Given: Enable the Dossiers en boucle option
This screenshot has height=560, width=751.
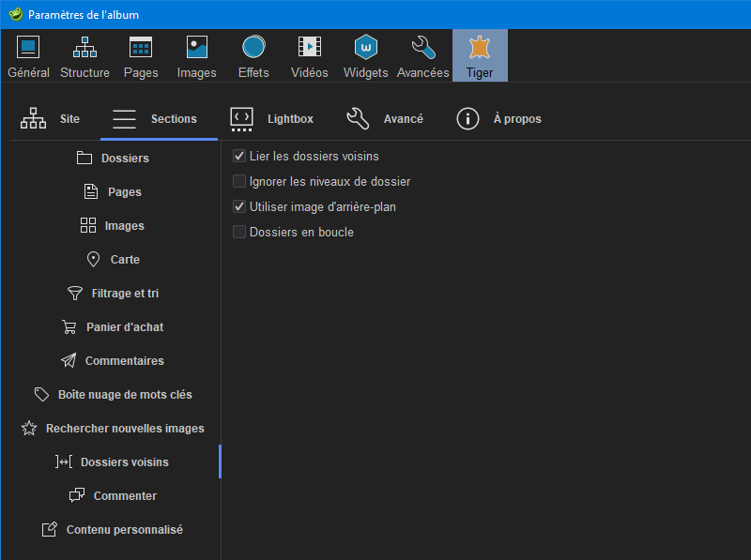Looking at the screenshot, I should click(x=239, y=232).
